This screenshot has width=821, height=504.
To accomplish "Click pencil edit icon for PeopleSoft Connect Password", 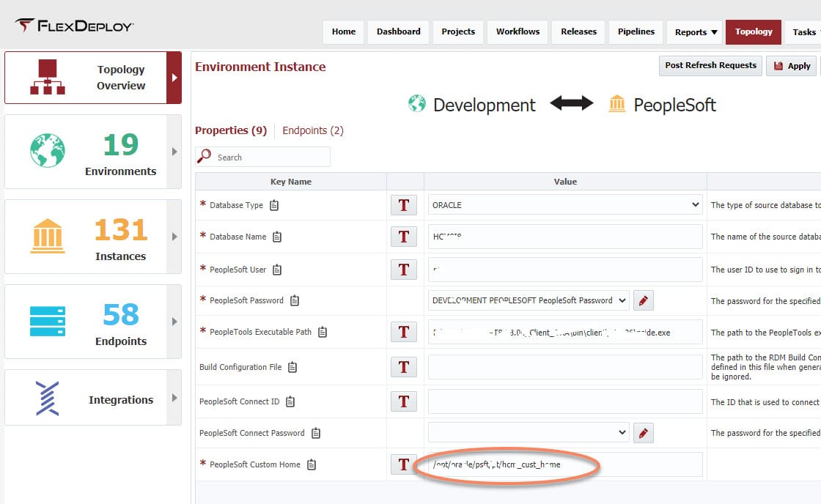I will pyautogui.click(x=643, y=433).
